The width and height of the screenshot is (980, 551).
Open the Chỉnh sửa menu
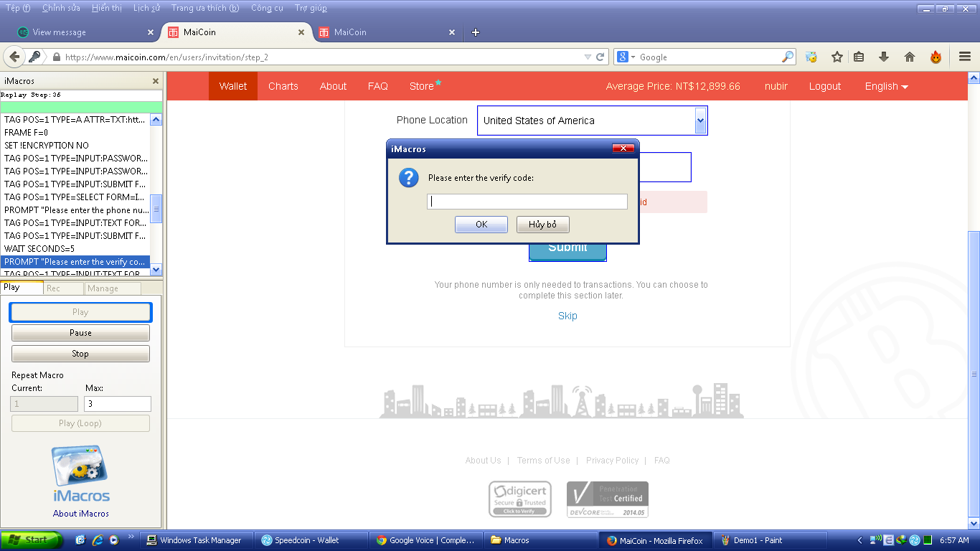[x=61, y=8]
